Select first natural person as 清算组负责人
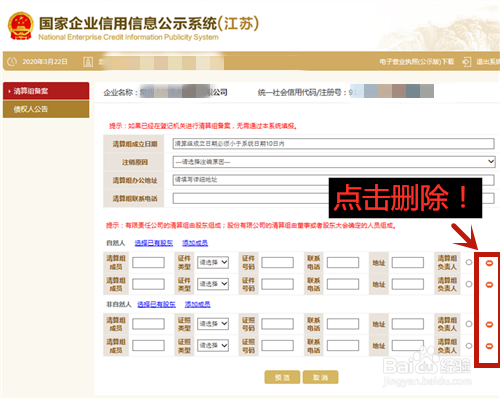 coord(469,262)
